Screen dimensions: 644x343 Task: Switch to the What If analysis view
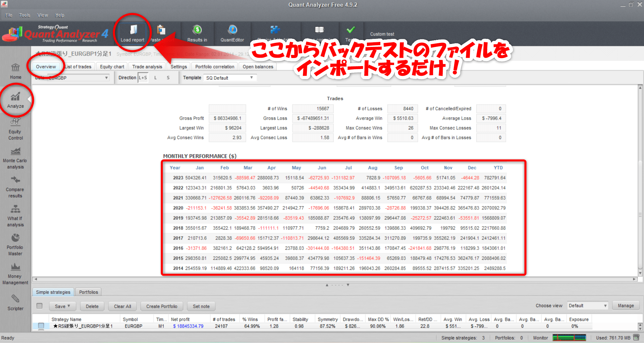point(15,215)
